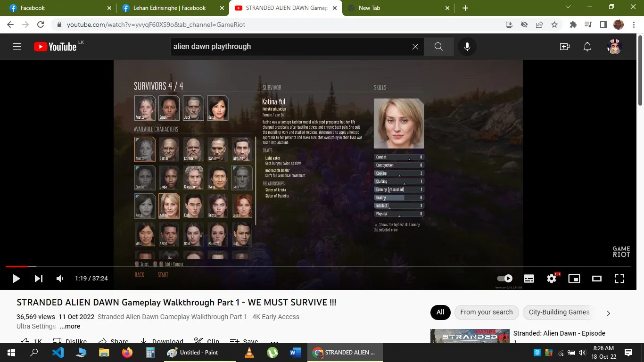644x362 pixels.
Task: Open the YouTube account avatar menu
Action: pyautogui.click(x=614, y=47)
